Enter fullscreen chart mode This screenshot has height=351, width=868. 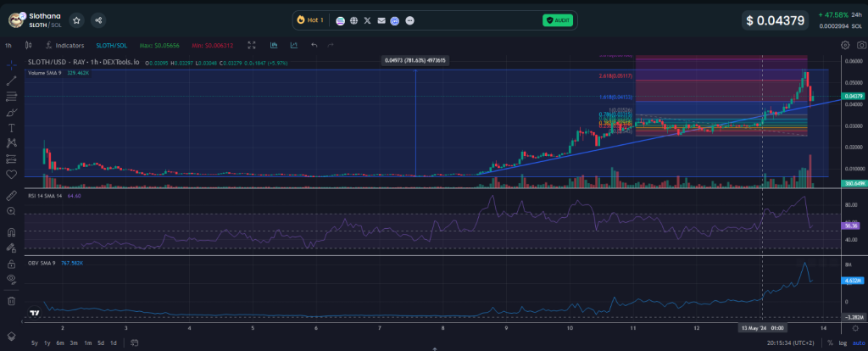251,46
